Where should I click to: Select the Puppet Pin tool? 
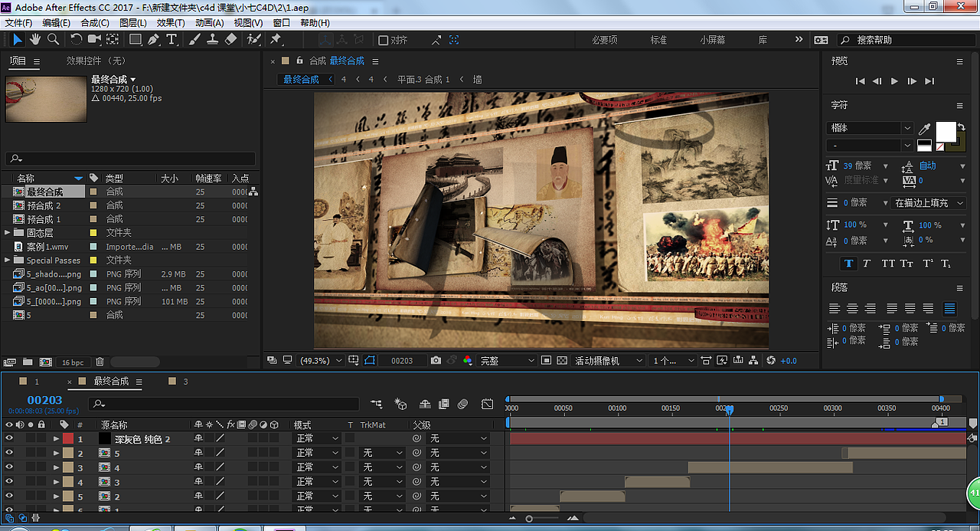point(276,39)
